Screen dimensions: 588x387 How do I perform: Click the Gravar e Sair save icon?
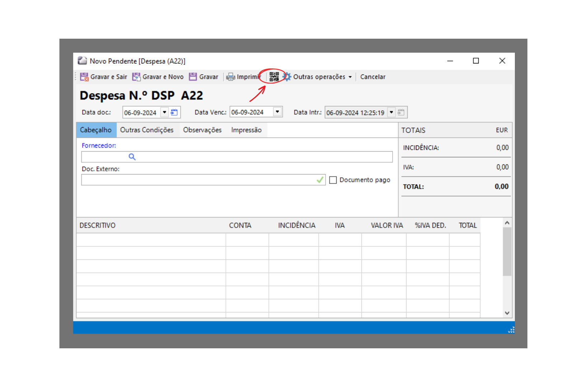[84, 77]
